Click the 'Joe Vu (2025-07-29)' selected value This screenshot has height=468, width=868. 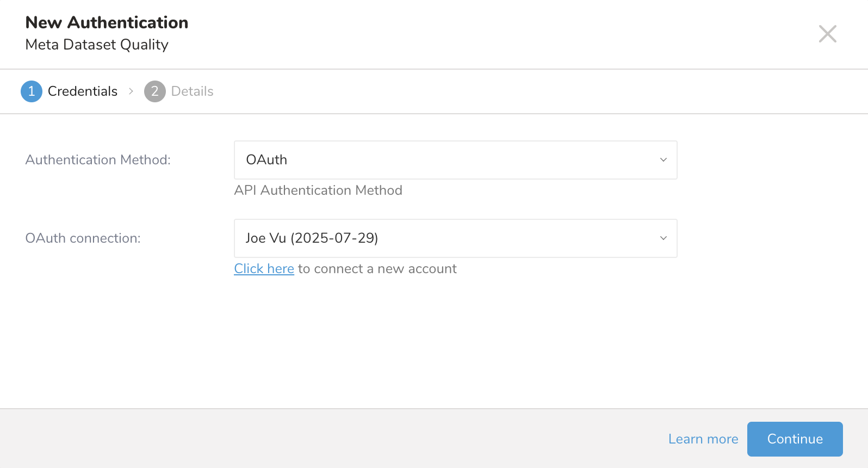(312, 238)
